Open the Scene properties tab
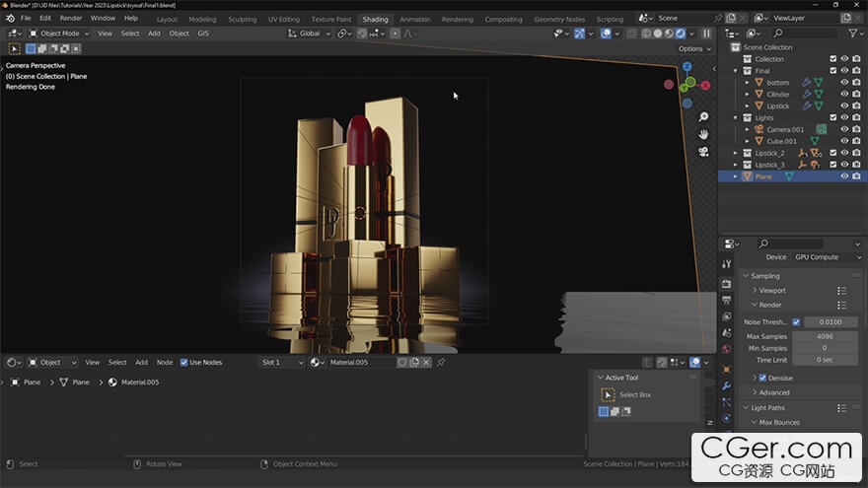 [x=727, y=332]
